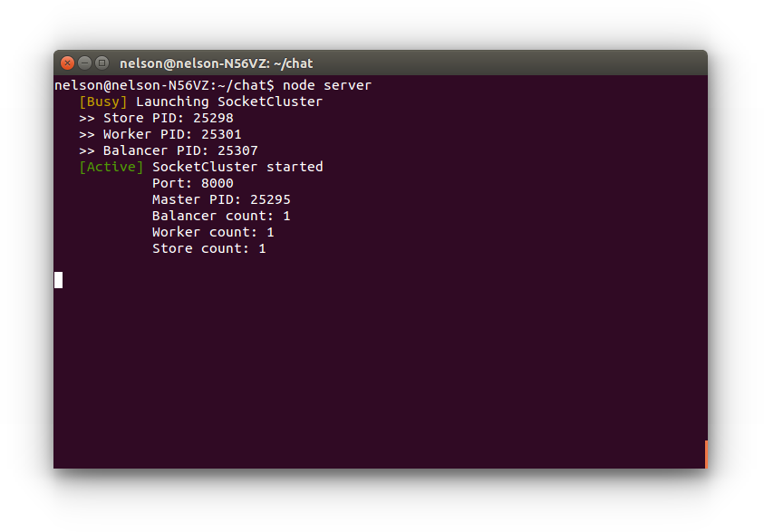Click the terminal window title text

(216, 63)
